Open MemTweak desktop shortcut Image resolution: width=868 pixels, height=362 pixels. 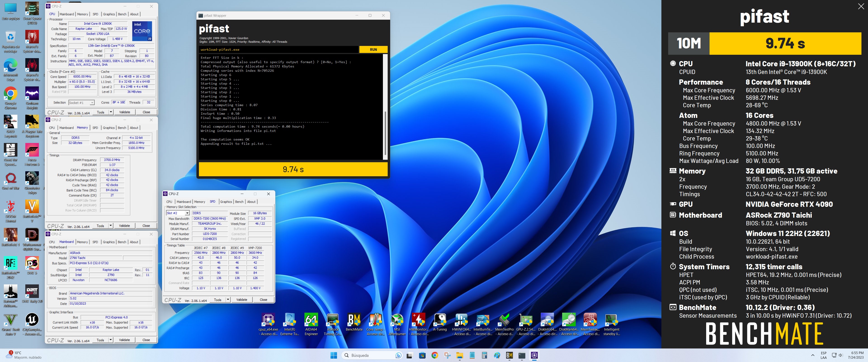(x=590, y=324)
